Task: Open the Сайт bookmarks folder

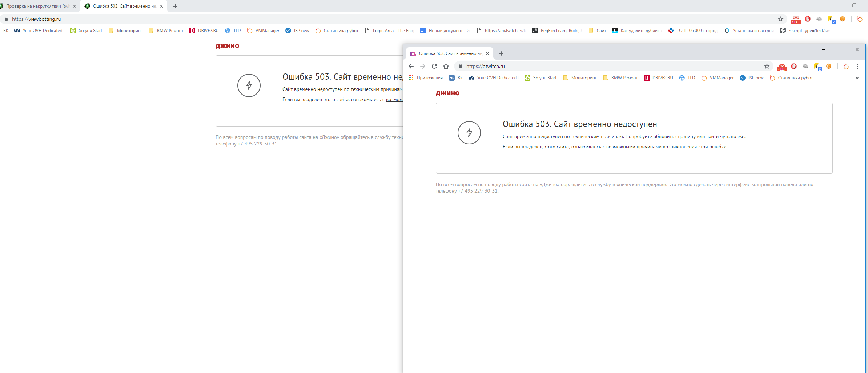Action: pyautogui.click(x=597, y=31)
